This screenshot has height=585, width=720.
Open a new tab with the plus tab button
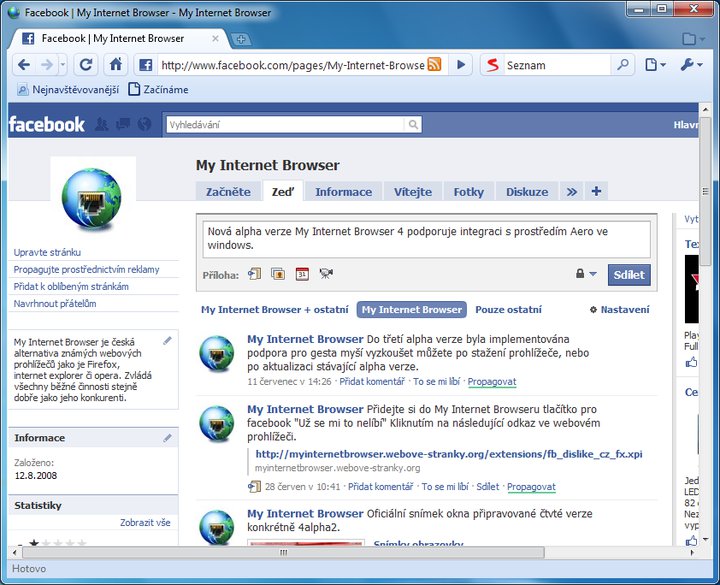point(241,39)
